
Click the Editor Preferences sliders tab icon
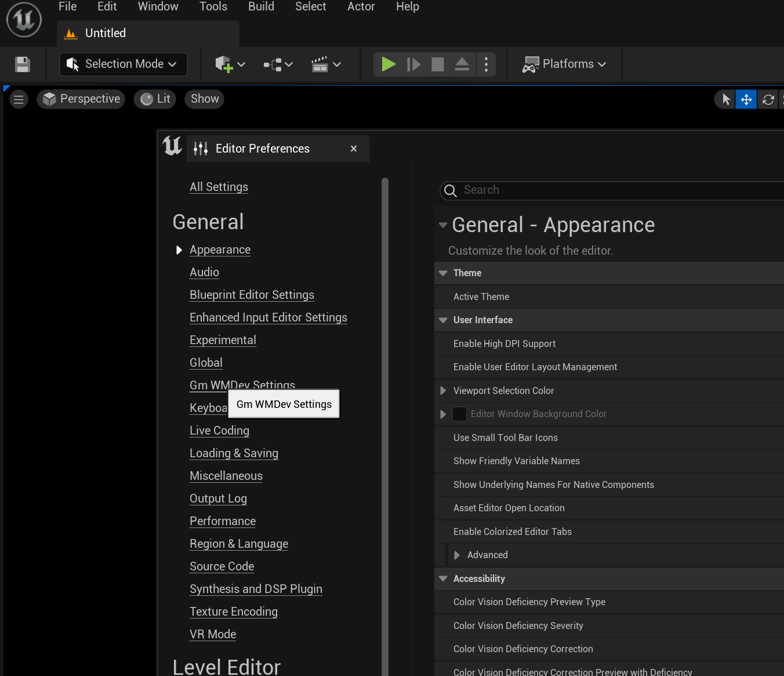point(201,149)
